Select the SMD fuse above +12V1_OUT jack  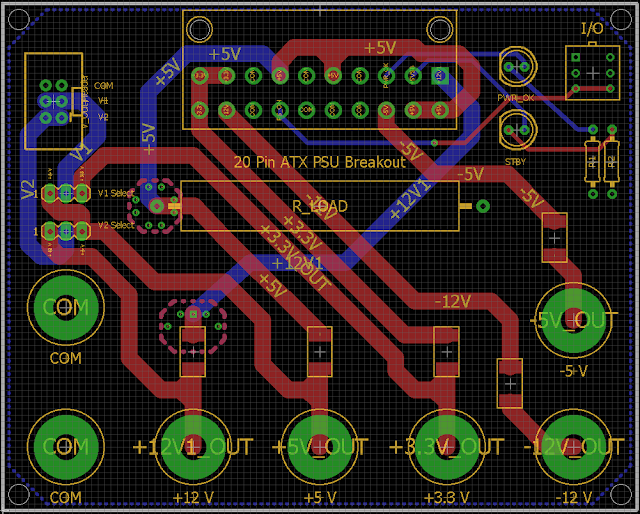(x=193, y=352)
